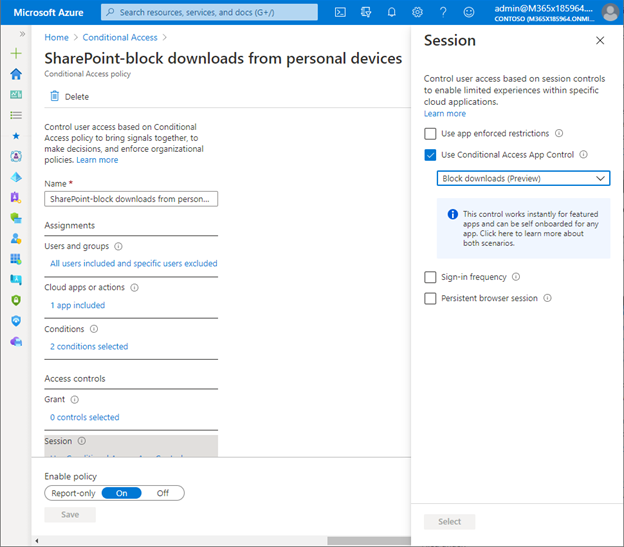This screenshot has width=624, height=547.
Task: Click the Delete button
Action: [x=69, y=97]
